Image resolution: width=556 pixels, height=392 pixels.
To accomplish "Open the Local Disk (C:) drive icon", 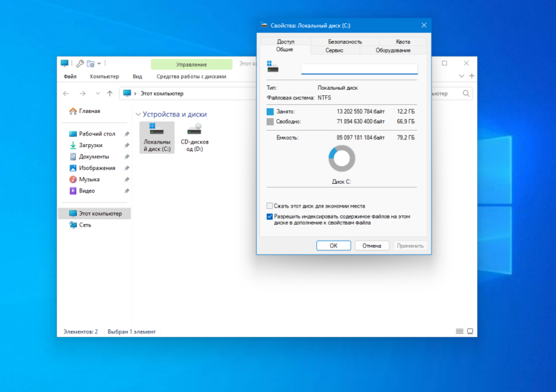I will (x=157, y=136).
